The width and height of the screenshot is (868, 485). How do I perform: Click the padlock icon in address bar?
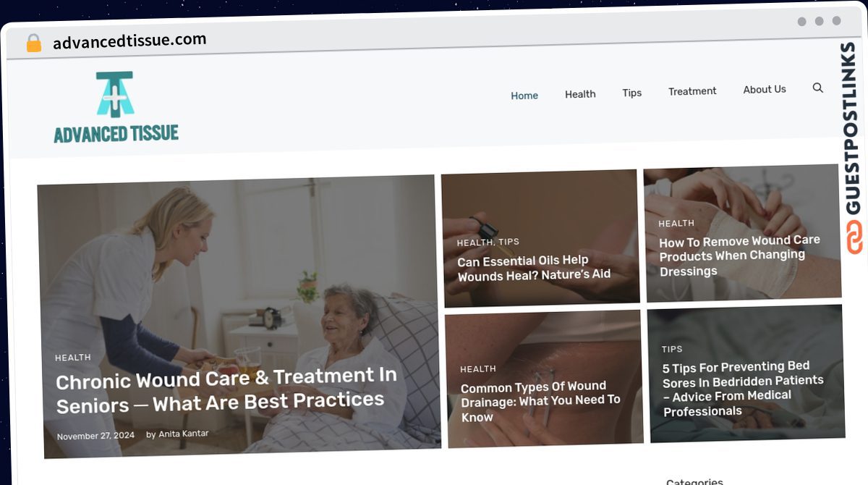[33, 43]
